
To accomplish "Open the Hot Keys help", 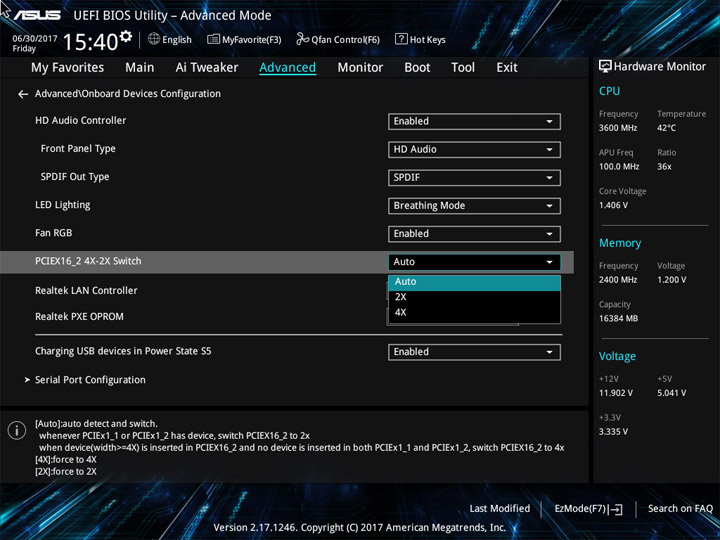I will (420, 39).
